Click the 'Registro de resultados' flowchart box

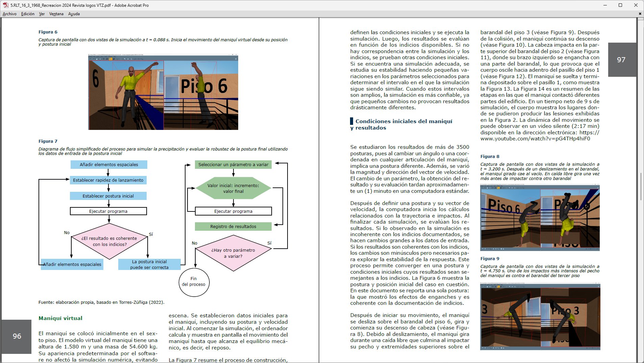pyautogui.click(x=233, y=226)
